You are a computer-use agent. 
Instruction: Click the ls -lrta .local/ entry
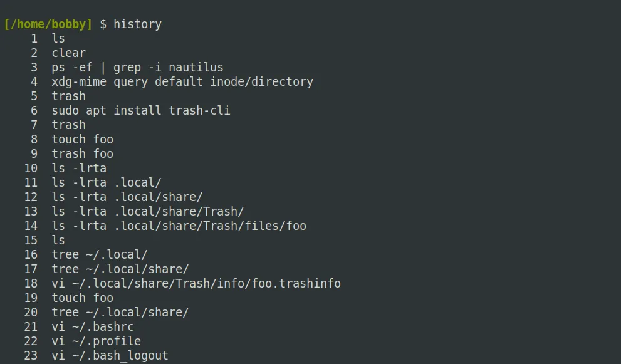click(107, 183)
